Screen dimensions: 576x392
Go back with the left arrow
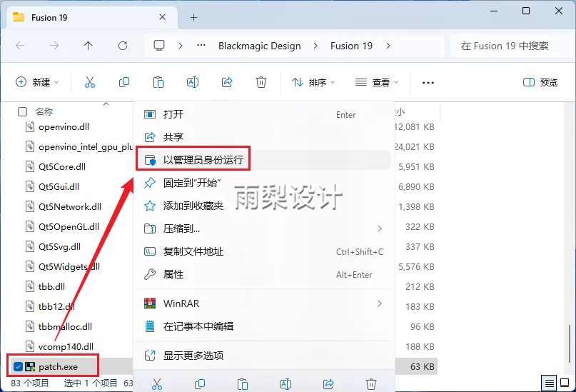20,46
